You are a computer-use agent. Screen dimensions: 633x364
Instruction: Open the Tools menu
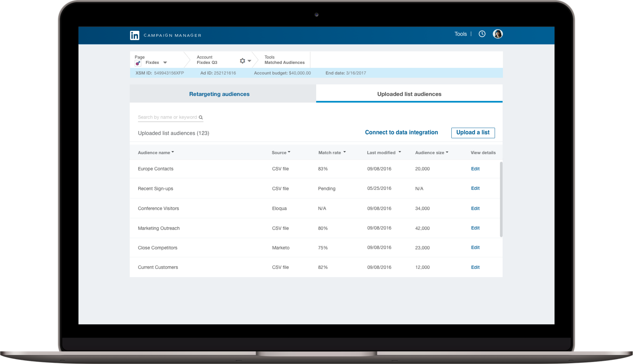point(461,34)
